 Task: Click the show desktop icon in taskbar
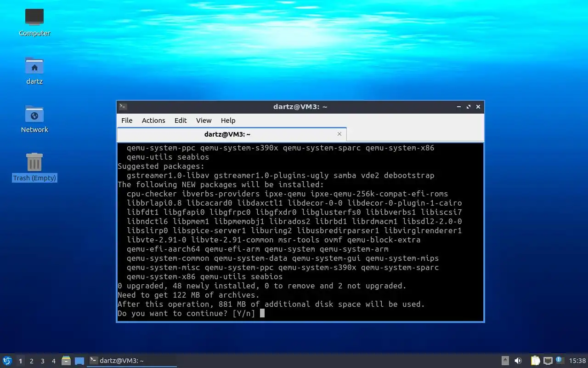[79, 361]
